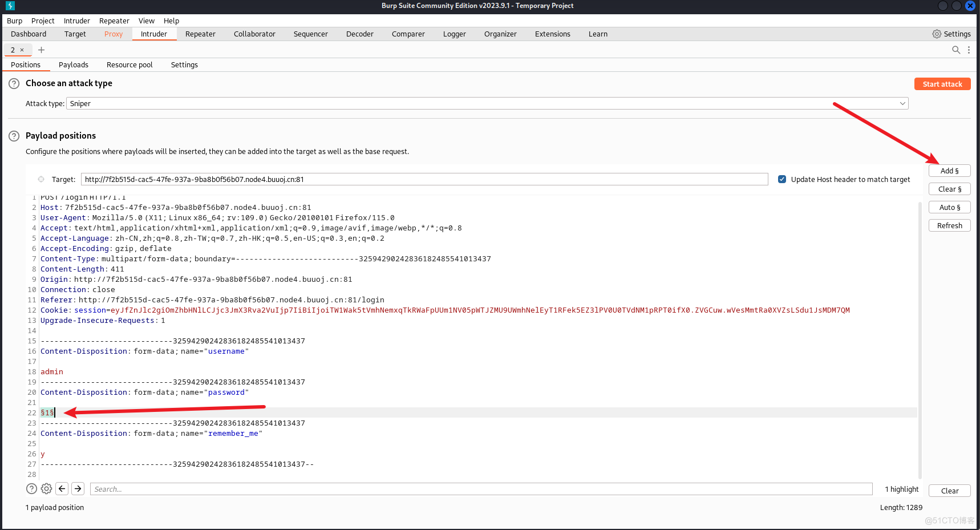980x530 pixels.
Task: Click the editor Search field
Action: pos(481,489)
